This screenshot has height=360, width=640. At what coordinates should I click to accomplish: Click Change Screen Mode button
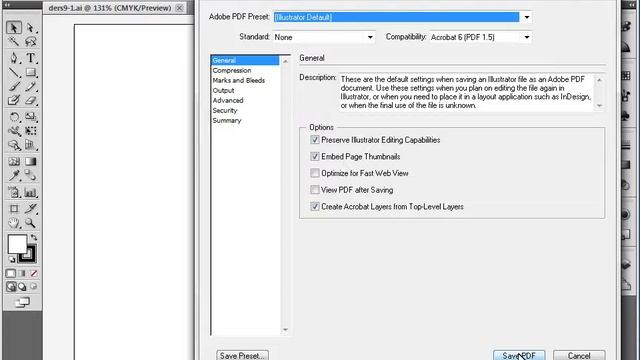[x=22, y=302]
